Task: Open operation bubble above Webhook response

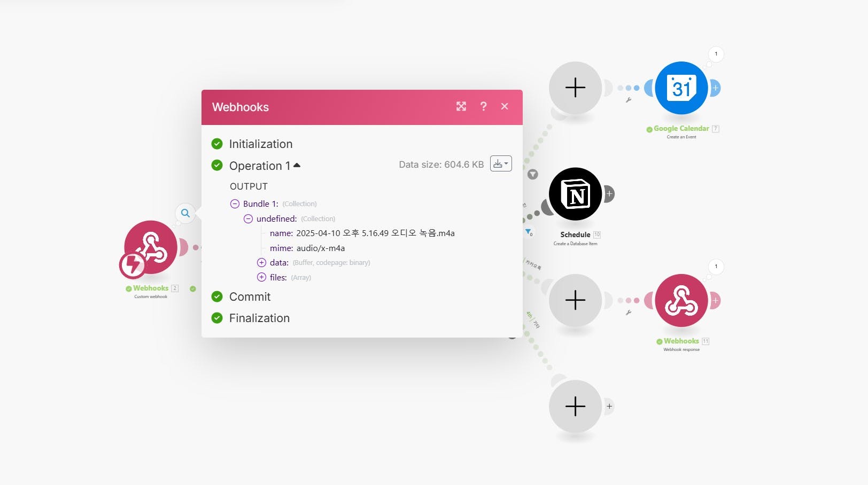Action: (716, 267)
